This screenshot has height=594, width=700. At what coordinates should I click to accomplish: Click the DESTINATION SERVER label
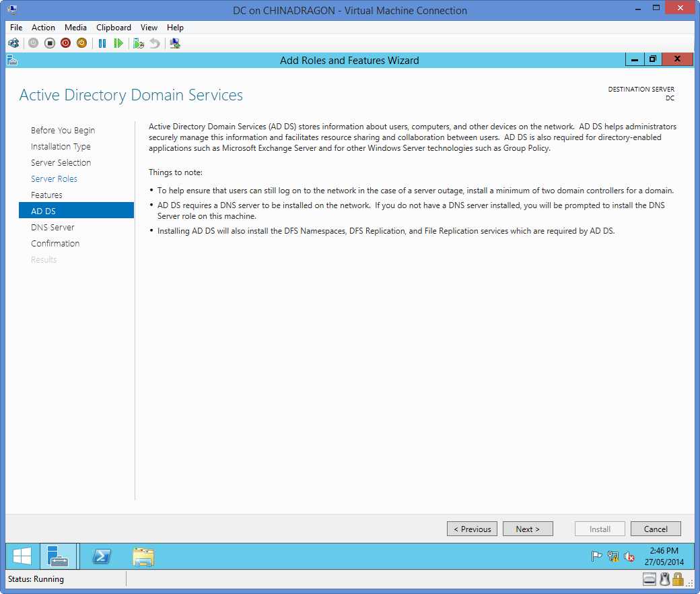(x=641, y=90)
